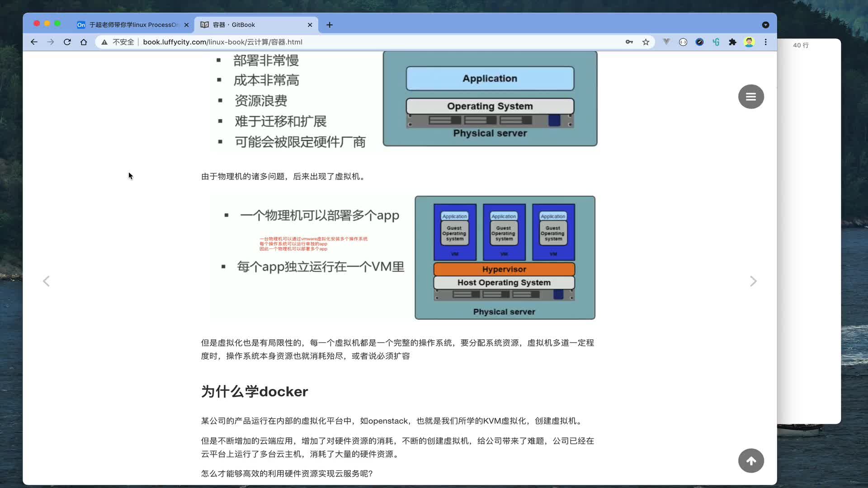The width and height of the screenshot is (868, 488).
Task: Click the browser back navigation arrow
Action: (33, 42)
